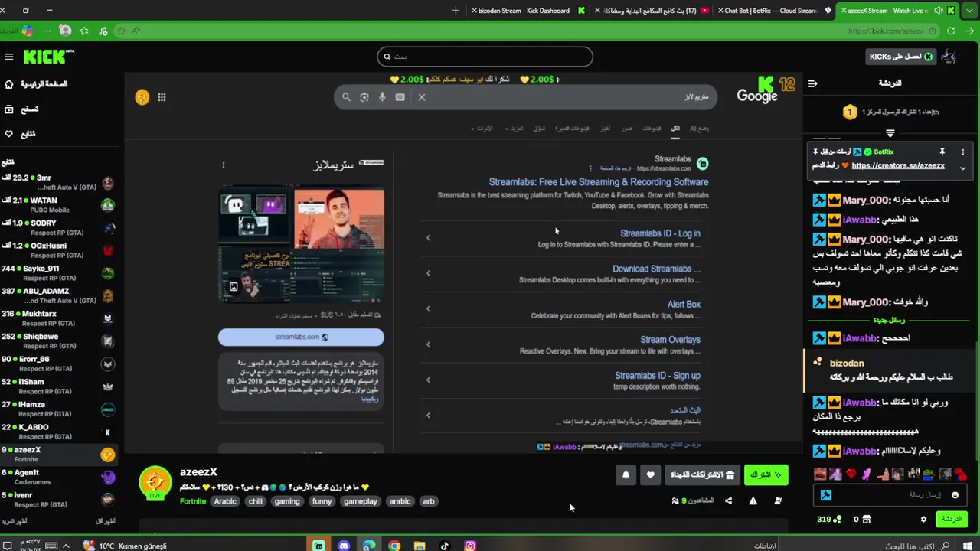Open the browse sidebar item

pyautogui.click(x=21, y=109)
